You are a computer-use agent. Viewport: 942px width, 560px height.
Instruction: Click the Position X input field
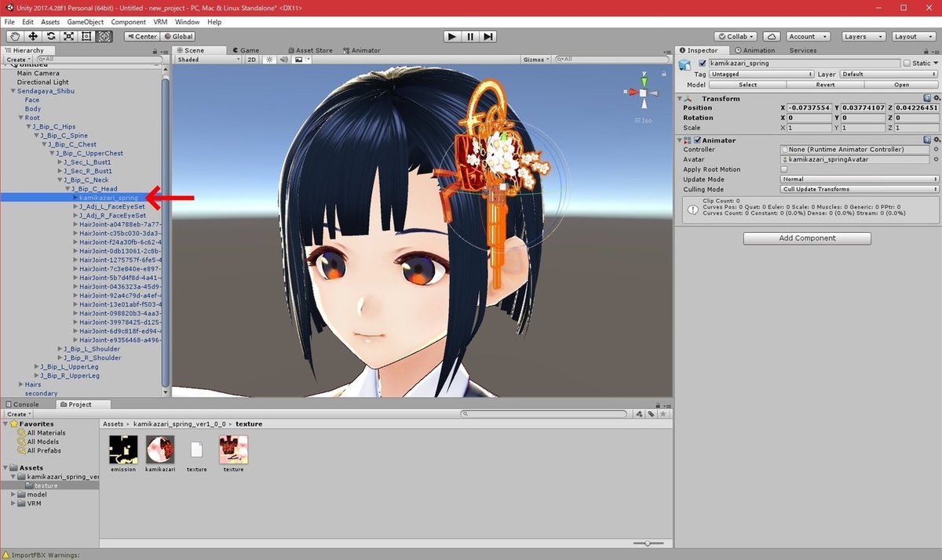coord(809,107)
